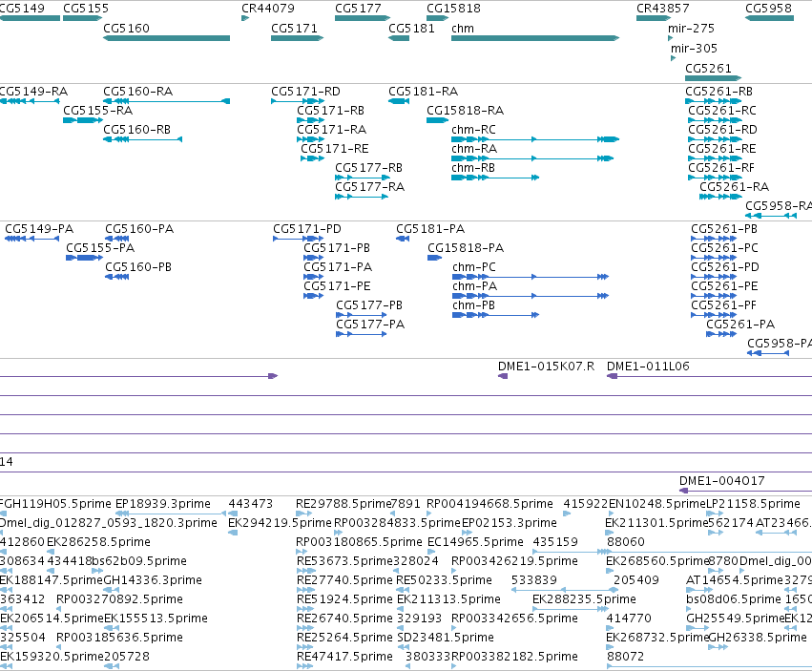812x671 pixels.
Task: Select EST EK211301.5prime
Action: pyautogui.click(x=610, y=533)
